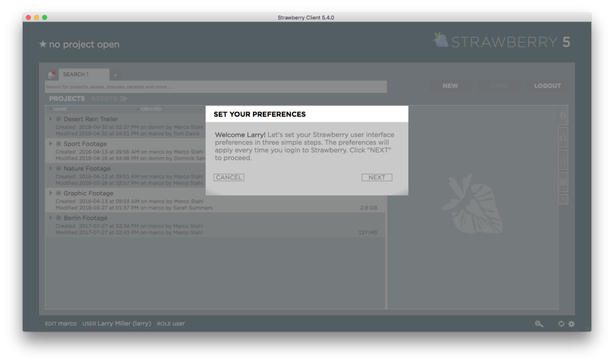
Task: Click the EDIT marco status entry
Action: [61, 323]
